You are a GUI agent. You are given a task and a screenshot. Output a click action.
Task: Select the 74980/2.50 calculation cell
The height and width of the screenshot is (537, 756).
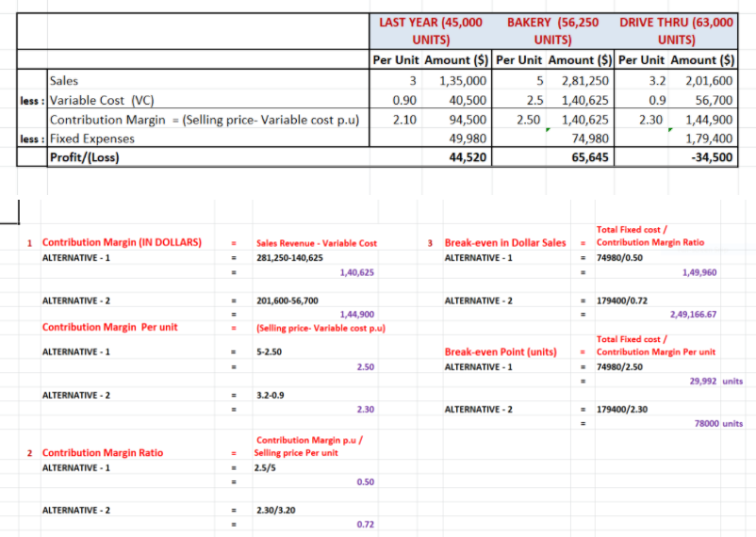click(619, 366)
